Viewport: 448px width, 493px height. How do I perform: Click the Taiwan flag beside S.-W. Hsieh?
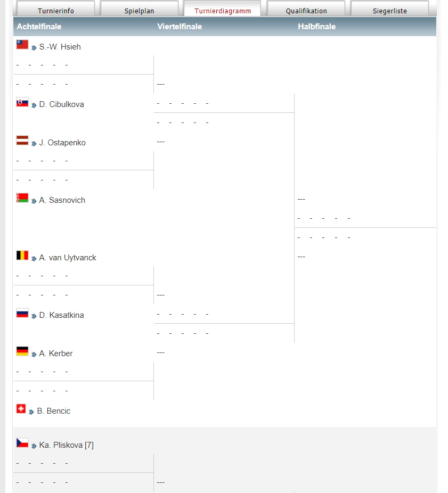click(22, 45)
